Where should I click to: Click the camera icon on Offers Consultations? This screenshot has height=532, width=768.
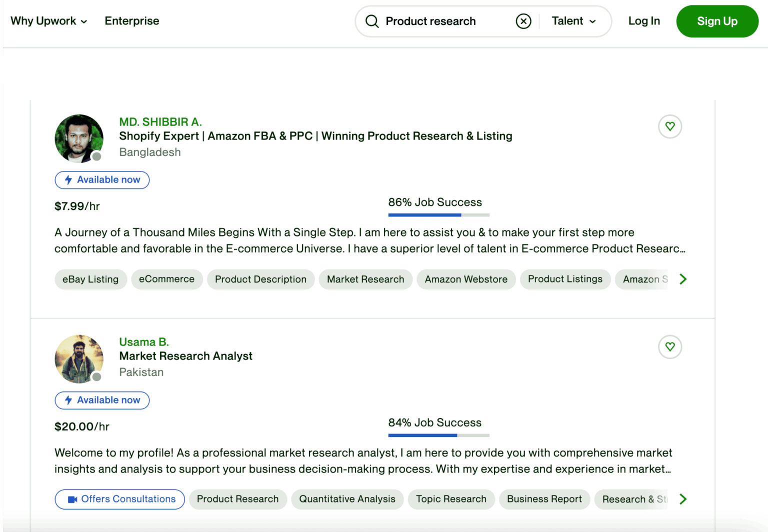pyautogui.click(x=72, y=499)
